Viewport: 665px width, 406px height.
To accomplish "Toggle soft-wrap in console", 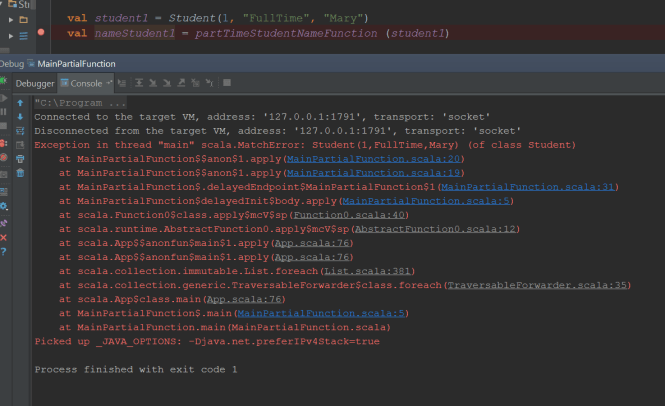I will coord(20,131).
